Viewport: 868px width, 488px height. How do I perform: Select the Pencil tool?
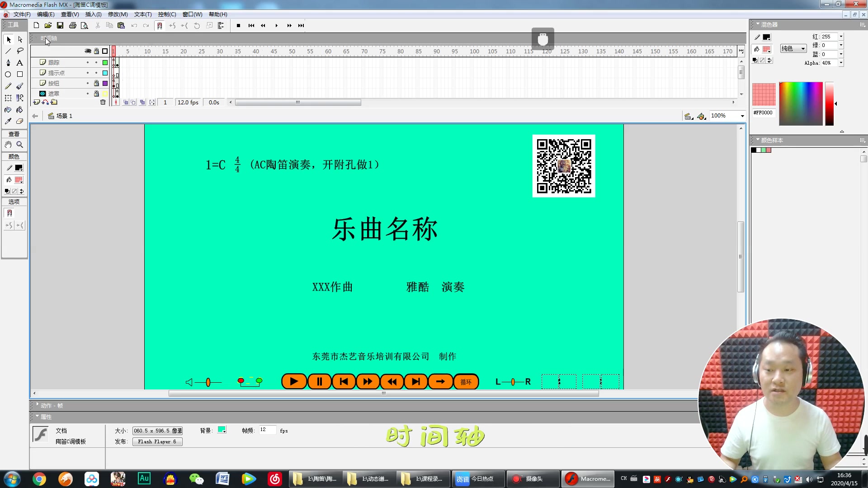click(x=9, y=86)
